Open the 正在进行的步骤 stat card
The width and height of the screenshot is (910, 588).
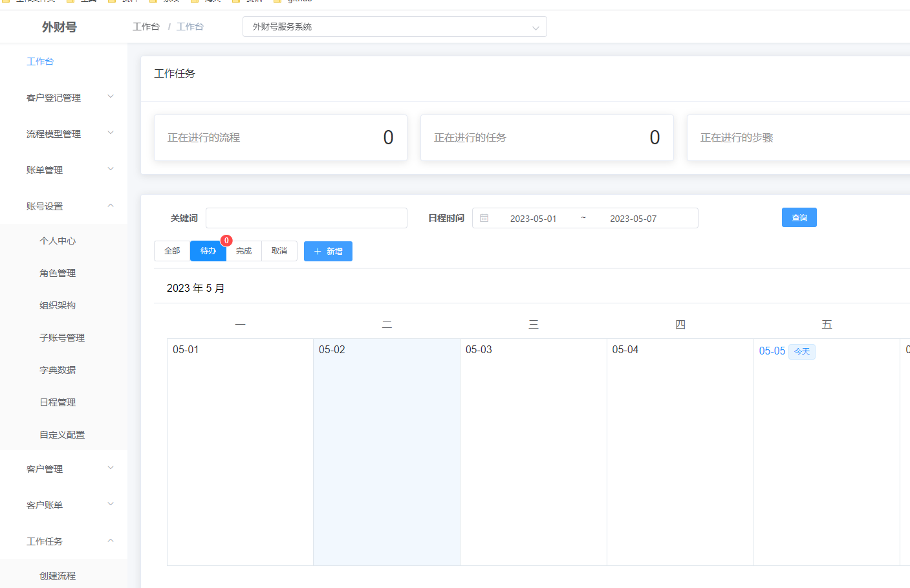tap(798, 138)
